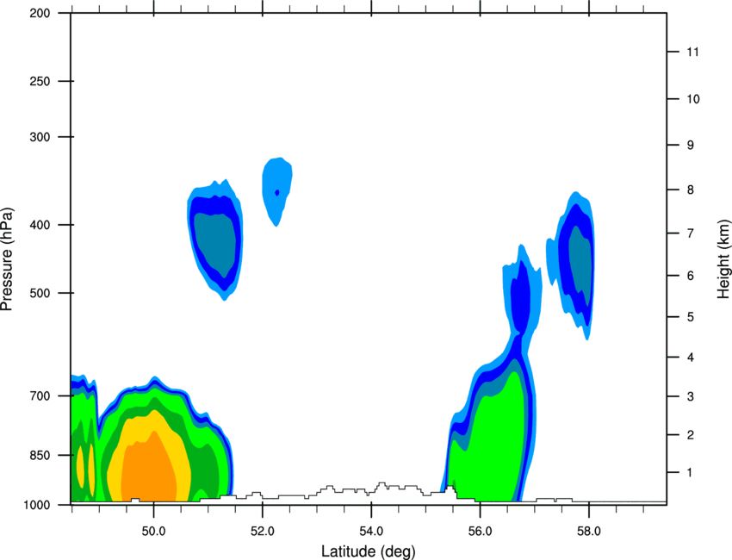Click the 58.0 latitude tick label

[x=589, y=532]
